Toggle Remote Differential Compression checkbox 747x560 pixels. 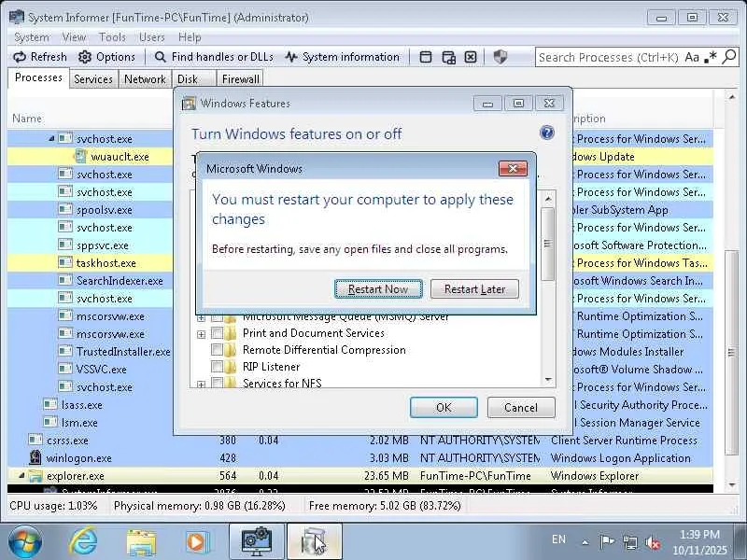(217, 349)
